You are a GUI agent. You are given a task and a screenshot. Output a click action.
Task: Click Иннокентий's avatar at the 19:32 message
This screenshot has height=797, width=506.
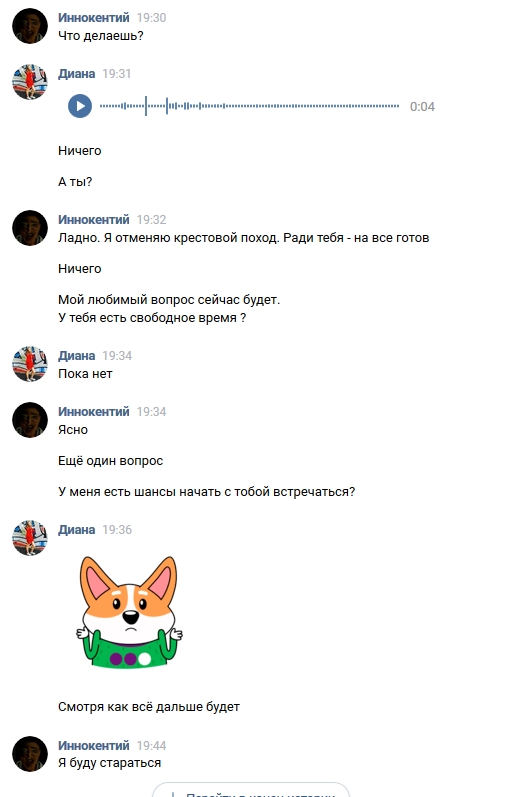coord(30,228)
